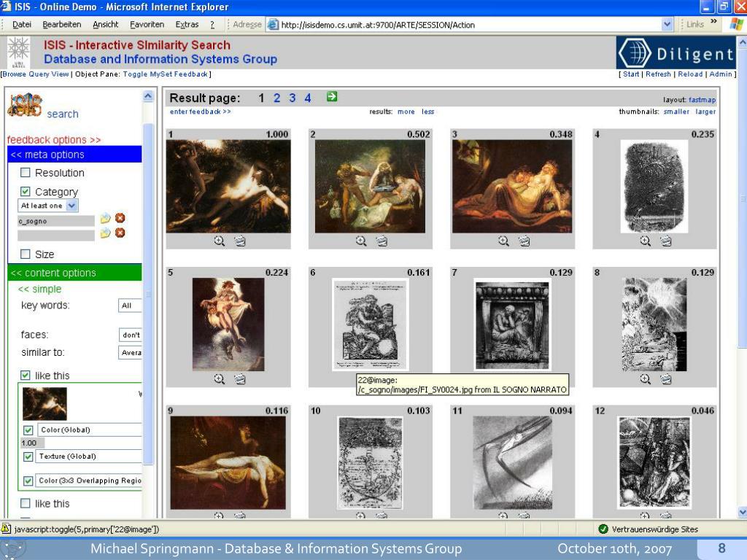Click the magnifier icon under result 8

click(645, 379)
